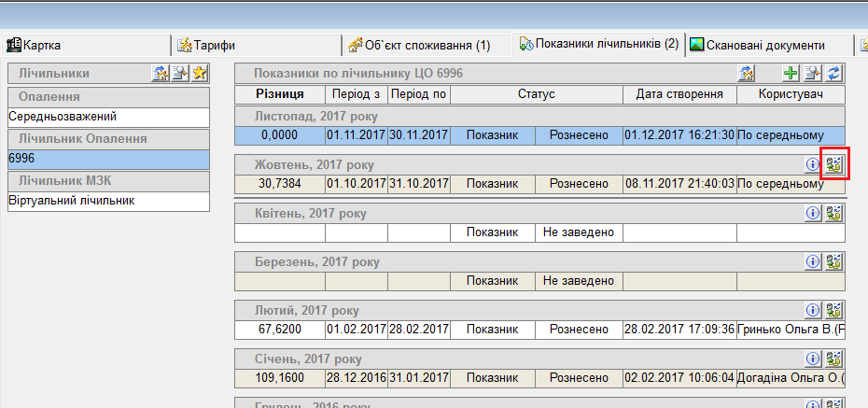The width and height of the screenshot is (868, 408).
Task: Click the info icon for Жовтень, 2017
Action: pyautogui.click(x=812, y=164)
